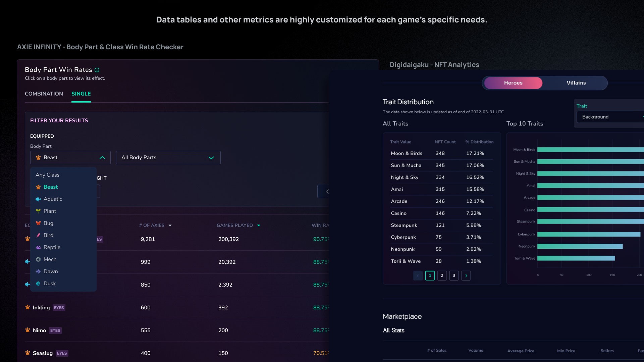Select the Dusk class icon option
The height and width of the screenshot is (362, 644).
point(38,284)
